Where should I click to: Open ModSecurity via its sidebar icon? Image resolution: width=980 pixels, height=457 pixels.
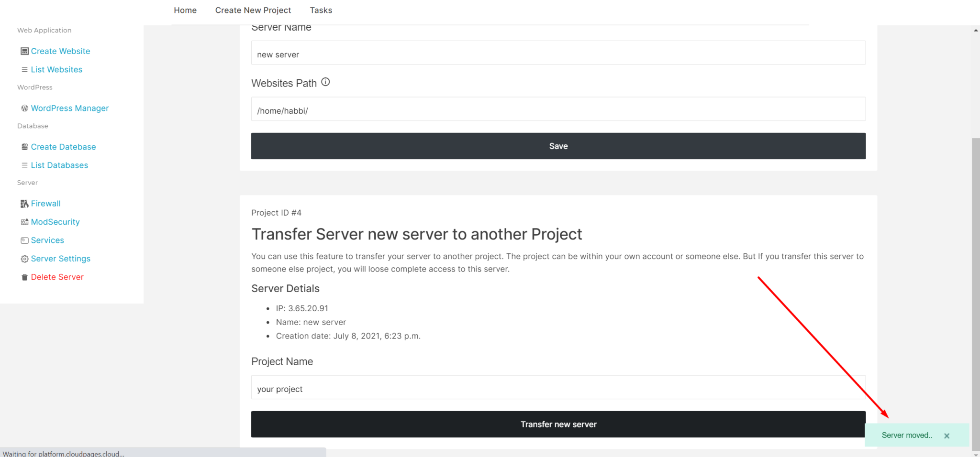[x=24, y=221]
